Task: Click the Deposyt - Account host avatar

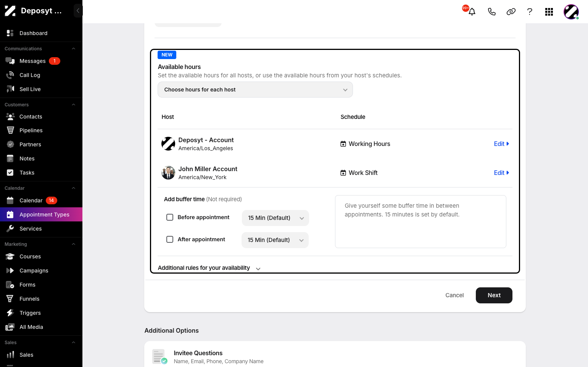Action: click(x=168, y=144)
